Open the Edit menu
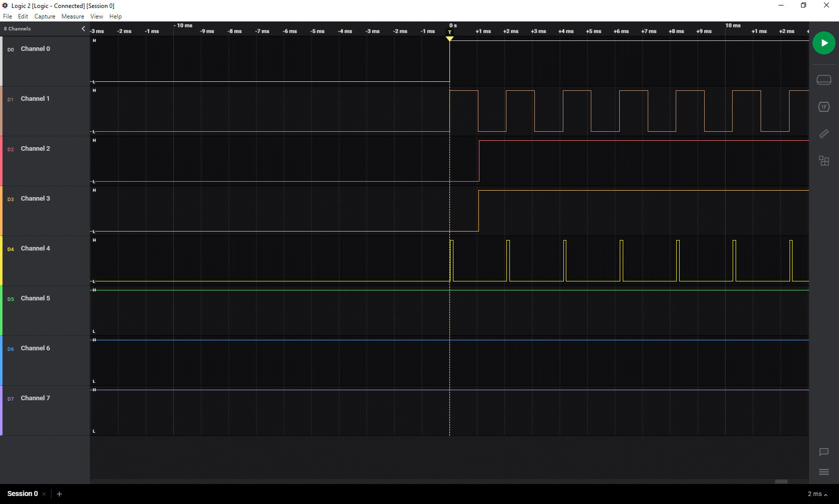This screenshot has height=504, width=839. [x=23, y=16]
